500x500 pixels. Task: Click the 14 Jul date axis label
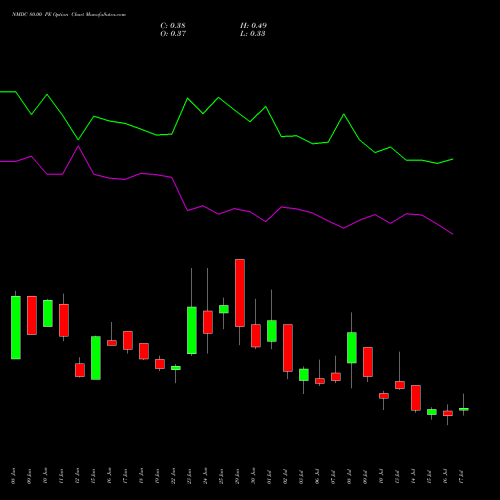pos(413,476)
